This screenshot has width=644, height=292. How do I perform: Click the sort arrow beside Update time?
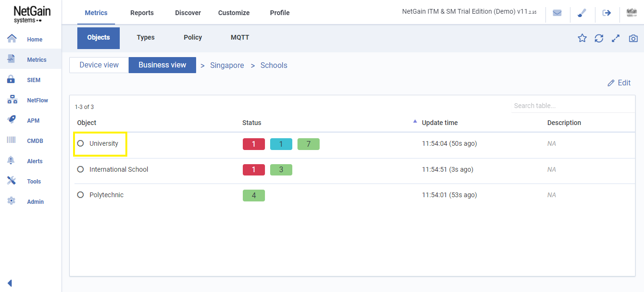pos(415,121)
